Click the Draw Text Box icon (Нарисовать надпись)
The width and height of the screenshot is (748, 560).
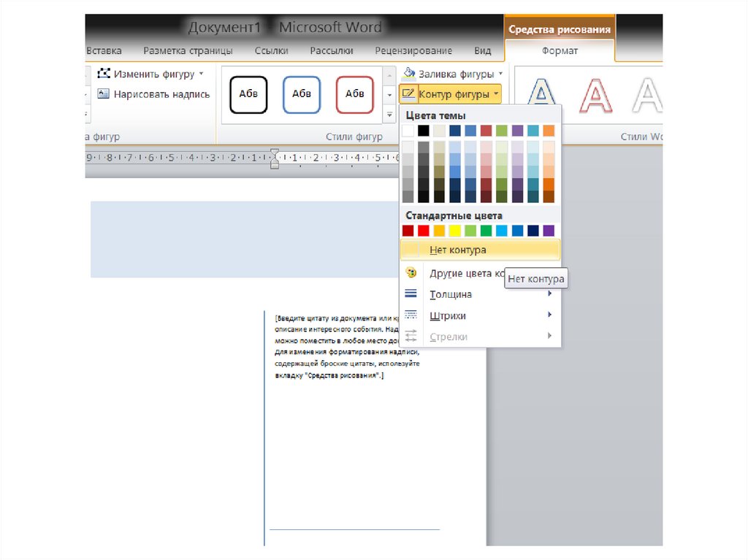coord(104,94)
